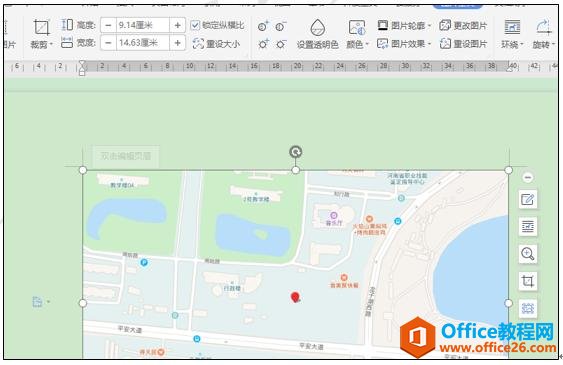Click the red location pin on the map
This screenshot has width=563, height=365.
(x=295, y=297)
